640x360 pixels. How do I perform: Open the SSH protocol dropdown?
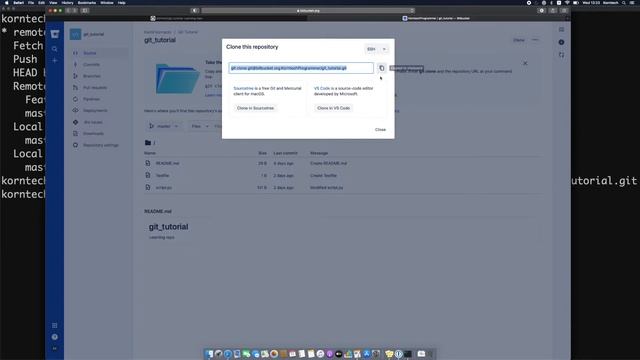tap(376, 49)
